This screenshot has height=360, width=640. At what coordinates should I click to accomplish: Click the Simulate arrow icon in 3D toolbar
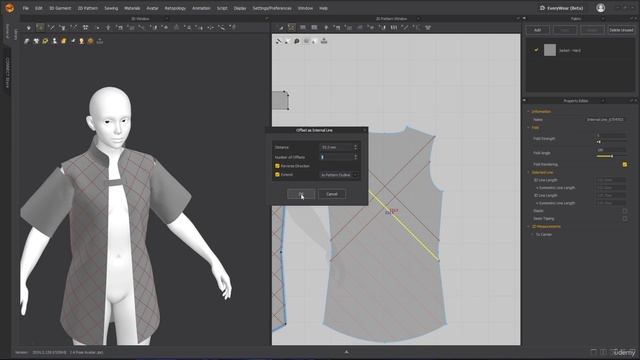(29, 28)
